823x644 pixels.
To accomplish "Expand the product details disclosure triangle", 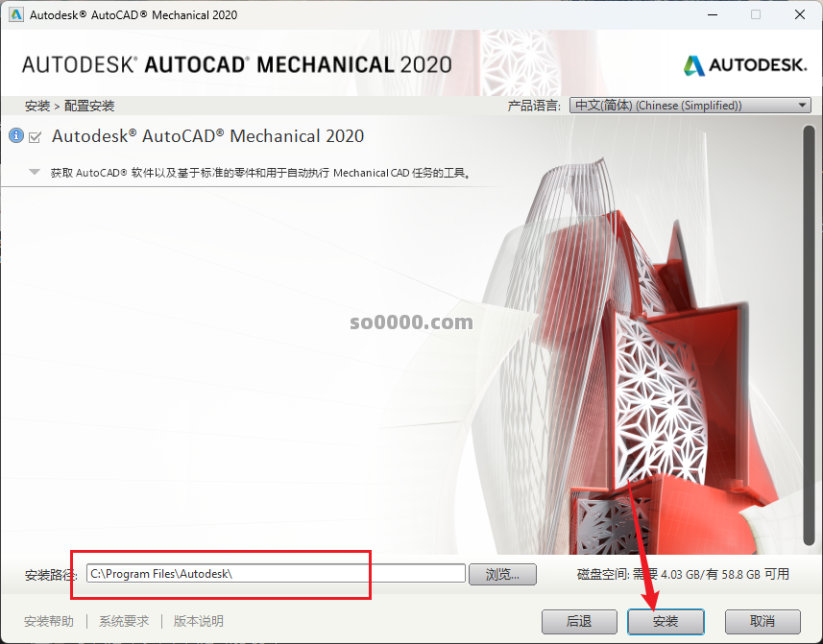I will tap(35, 173).
